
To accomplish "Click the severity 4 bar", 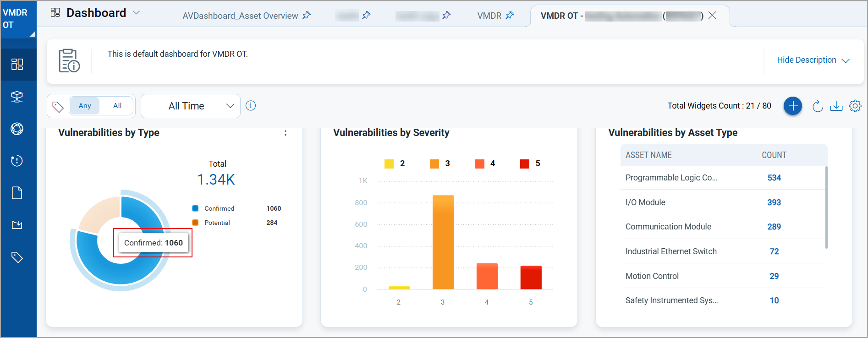I will click(487, 276).
